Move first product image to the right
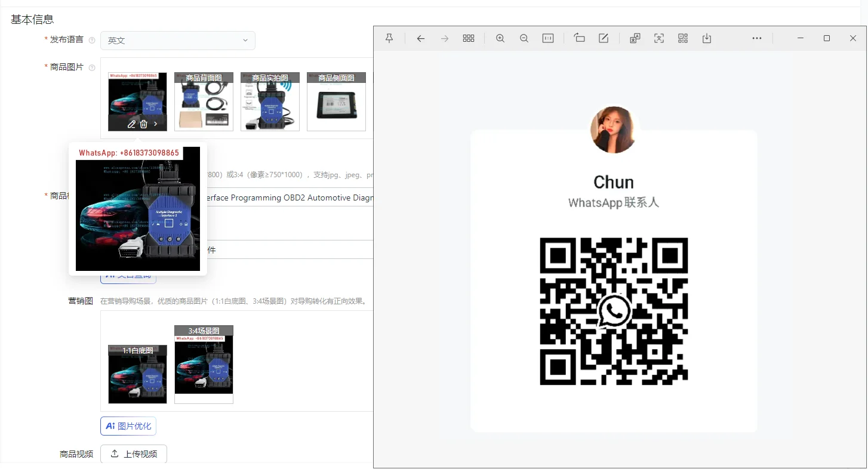Viewport: 868px width, 469px height. pyautogui.click(x=156, y=124)
